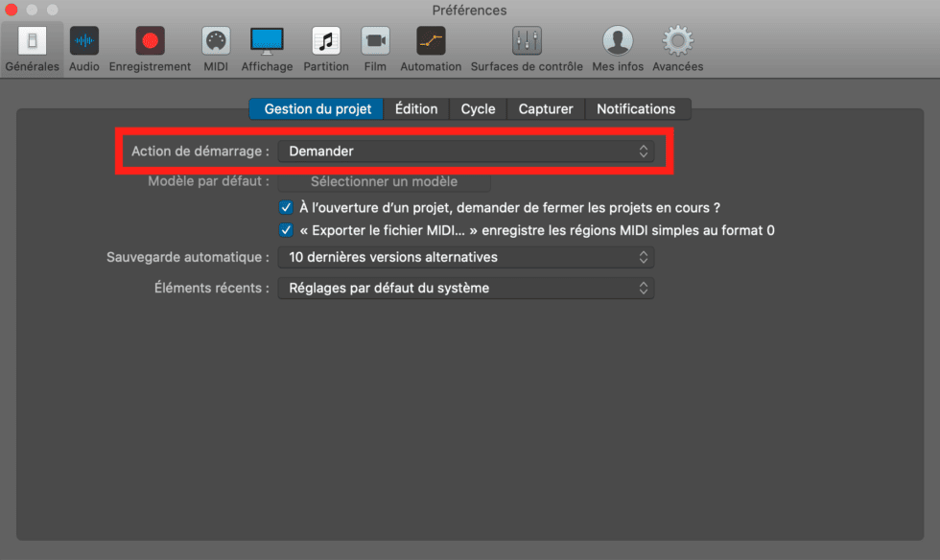940x560 pixels.
Task: Uncheck demander de fermer les projets en cours
Action: (286, 207)
